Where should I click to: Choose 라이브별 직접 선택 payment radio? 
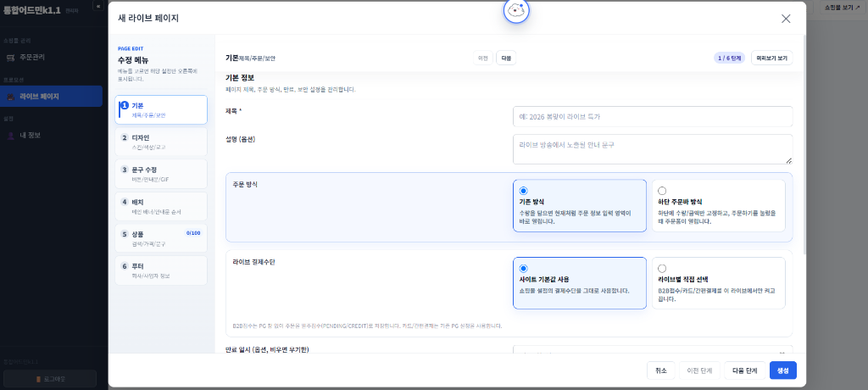click(662, 268)
